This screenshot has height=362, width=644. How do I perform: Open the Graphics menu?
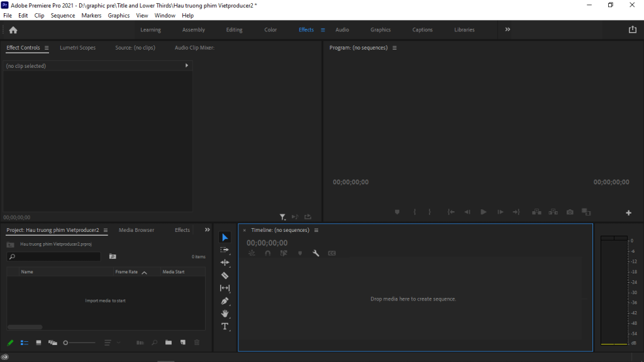point(119,15)
